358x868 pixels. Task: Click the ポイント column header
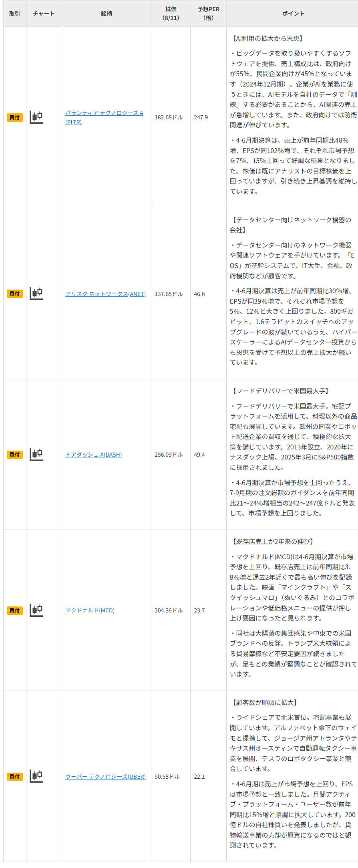click(x=293, y=14)
